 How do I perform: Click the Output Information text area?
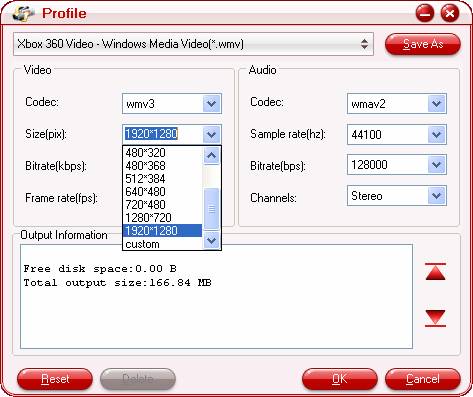click(x=216, y=296)
